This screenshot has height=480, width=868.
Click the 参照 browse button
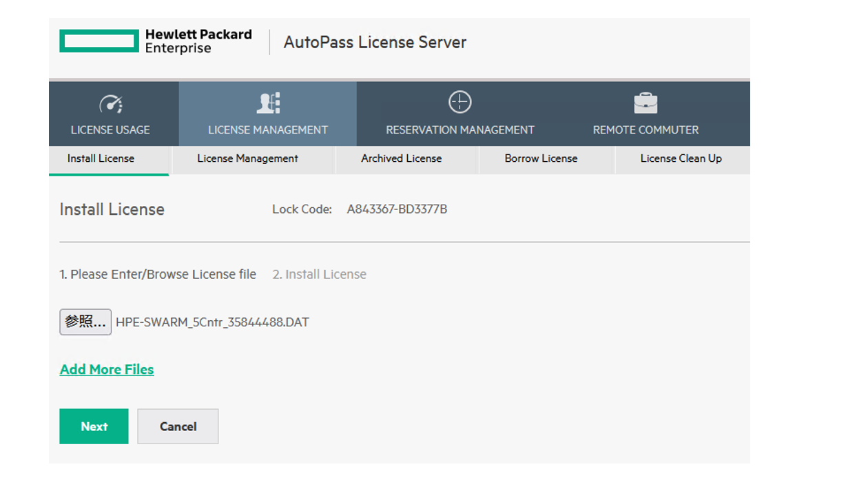[x=85, y=321]
